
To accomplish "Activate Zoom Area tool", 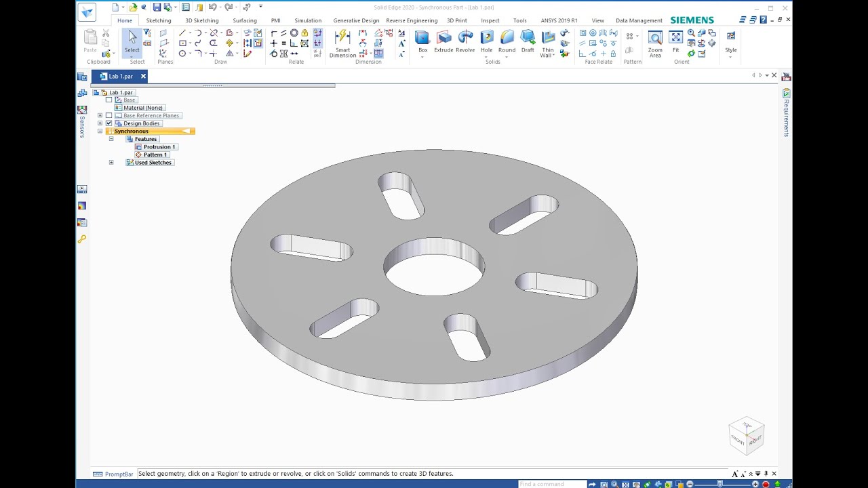I will (655, 43).
